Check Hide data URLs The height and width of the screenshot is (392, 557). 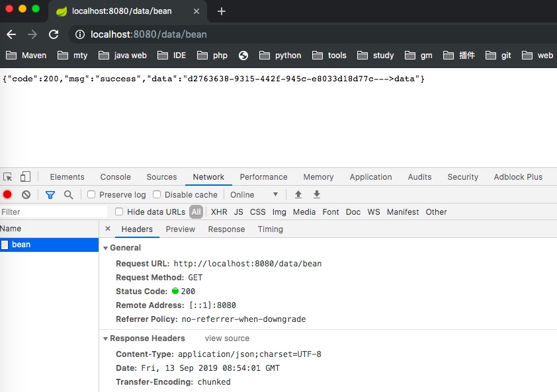118,212
